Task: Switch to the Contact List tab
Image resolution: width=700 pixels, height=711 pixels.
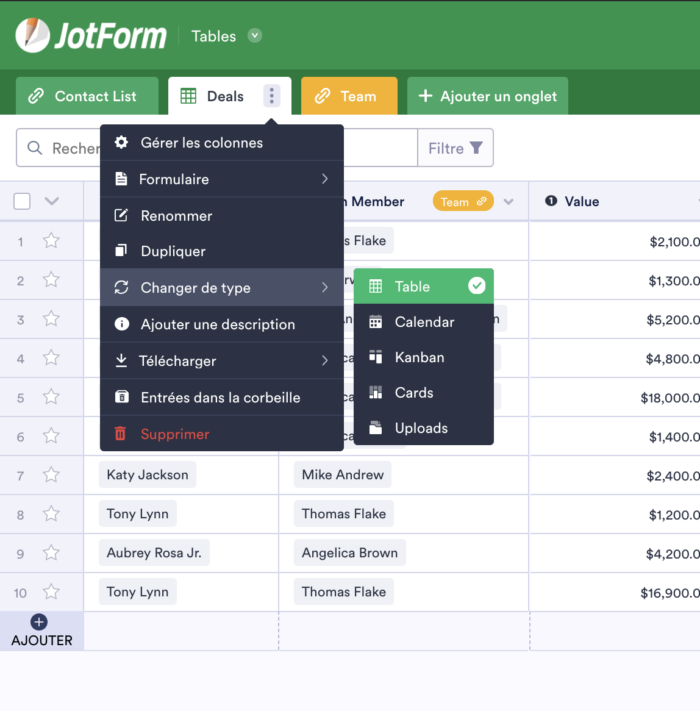Action: (87, 96)
